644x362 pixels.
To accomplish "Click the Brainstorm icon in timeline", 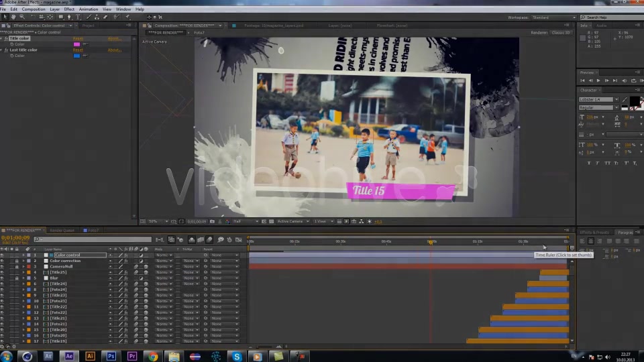I will pyautogui.click(x=221, y=239).
